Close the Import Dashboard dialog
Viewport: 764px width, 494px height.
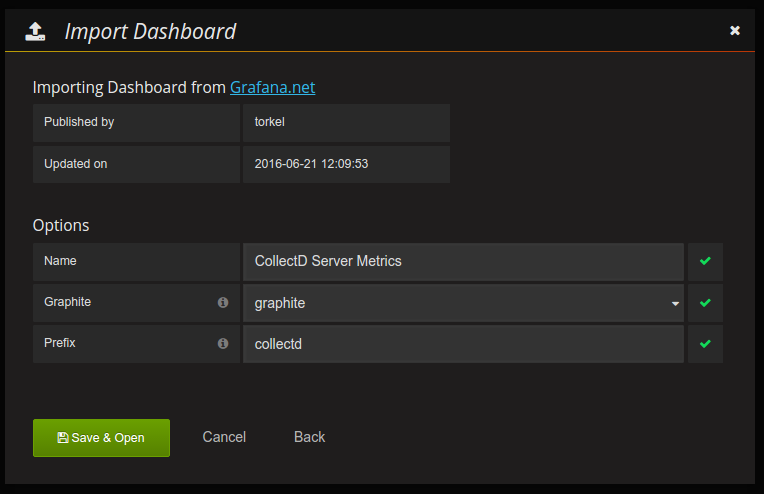coord(735,31)
